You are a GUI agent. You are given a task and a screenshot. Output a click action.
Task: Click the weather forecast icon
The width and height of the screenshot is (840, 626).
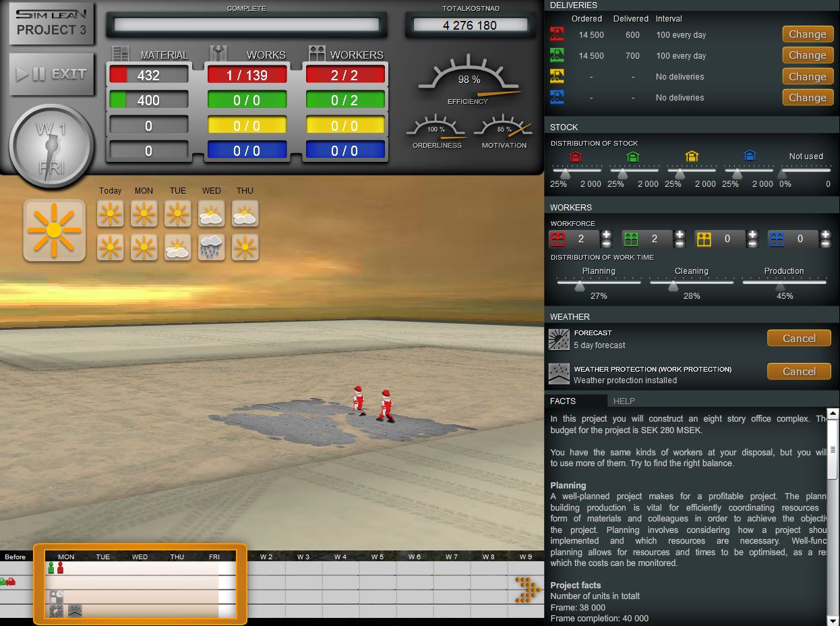point(560,339)
